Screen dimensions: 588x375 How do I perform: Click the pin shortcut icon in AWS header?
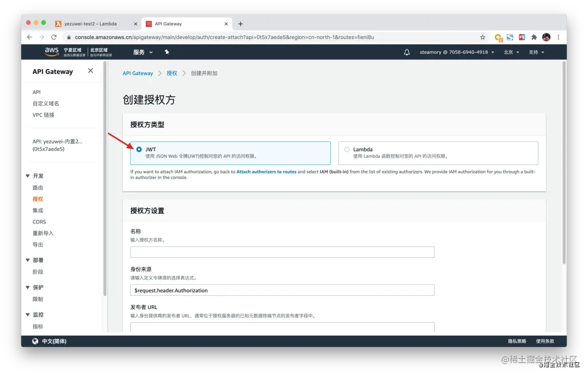click(167, 52)
